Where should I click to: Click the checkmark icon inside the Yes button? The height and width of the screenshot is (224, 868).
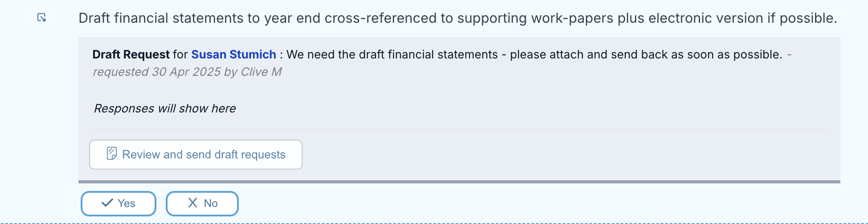coord(107,203)
